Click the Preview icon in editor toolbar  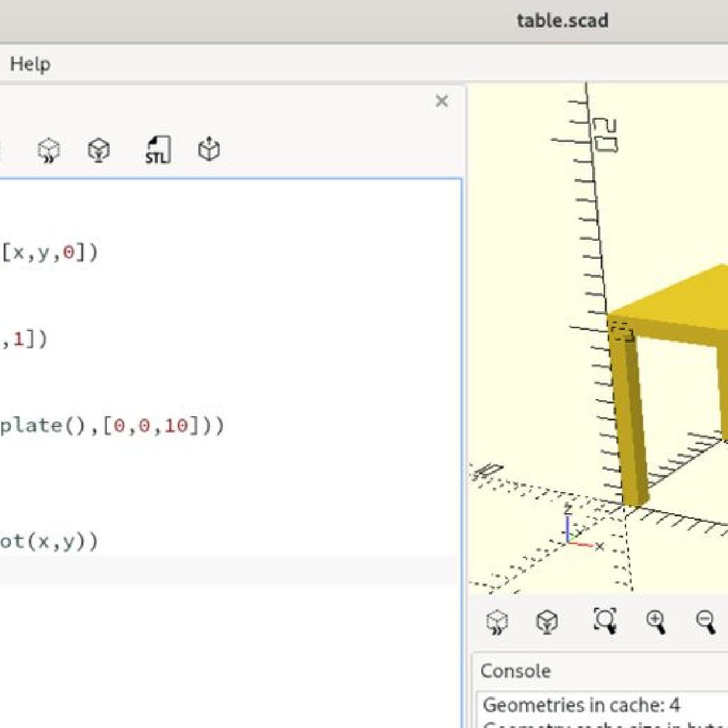pyautogui.click(x=49, y=150)
